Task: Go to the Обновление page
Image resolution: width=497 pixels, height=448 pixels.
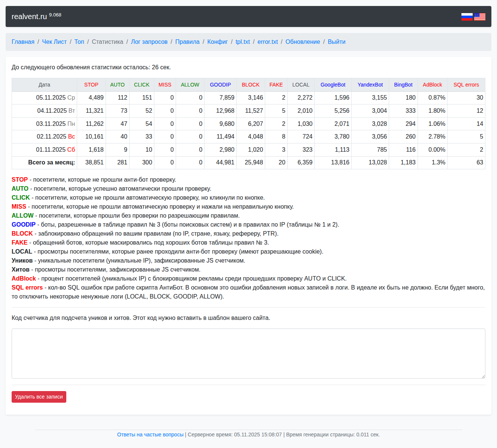Action: pos(303,42)
